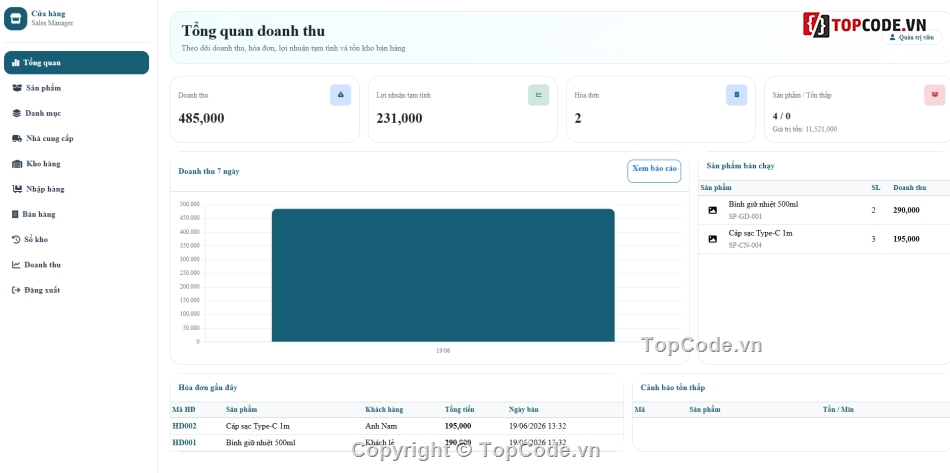Select the active Tổng quan menu item
The image size is (950, 473).
click(76, 62)
